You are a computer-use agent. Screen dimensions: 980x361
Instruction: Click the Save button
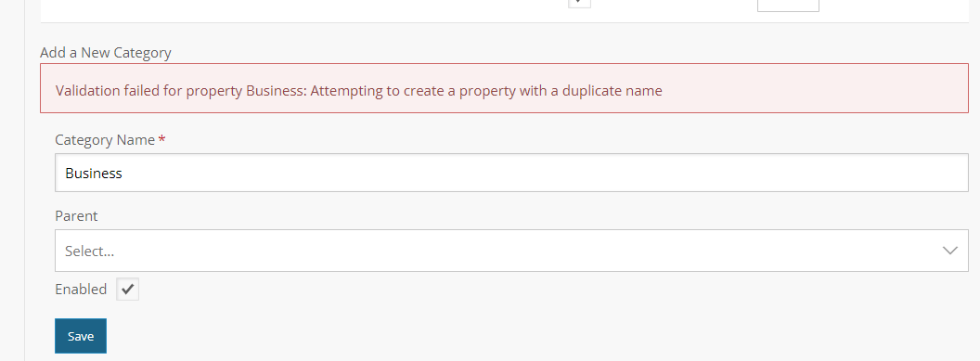coord(81,336)
